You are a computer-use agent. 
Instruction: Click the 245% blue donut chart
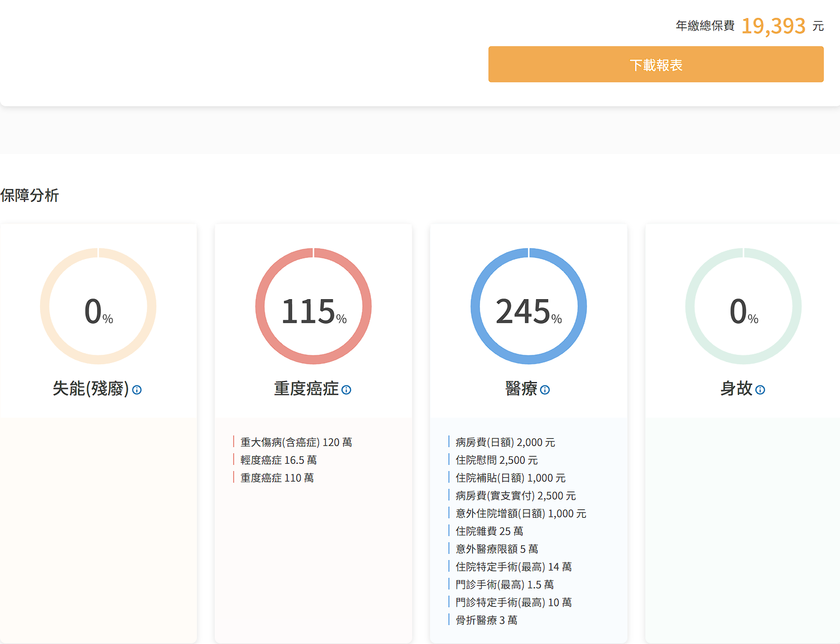(x=528, y=306)
